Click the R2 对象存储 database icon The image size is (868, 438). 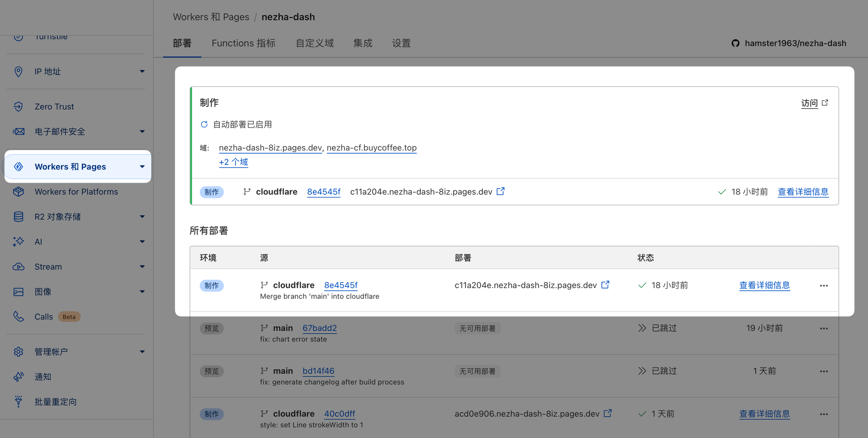click(x=18, y=217)
